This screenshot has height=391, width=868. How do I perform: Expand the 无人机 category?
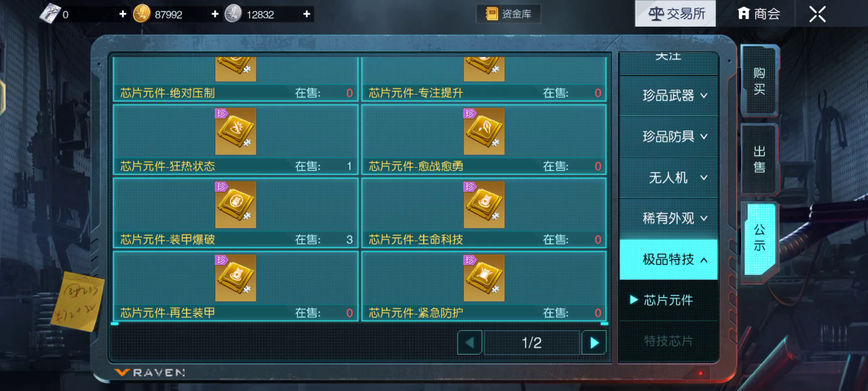[668, 177]
